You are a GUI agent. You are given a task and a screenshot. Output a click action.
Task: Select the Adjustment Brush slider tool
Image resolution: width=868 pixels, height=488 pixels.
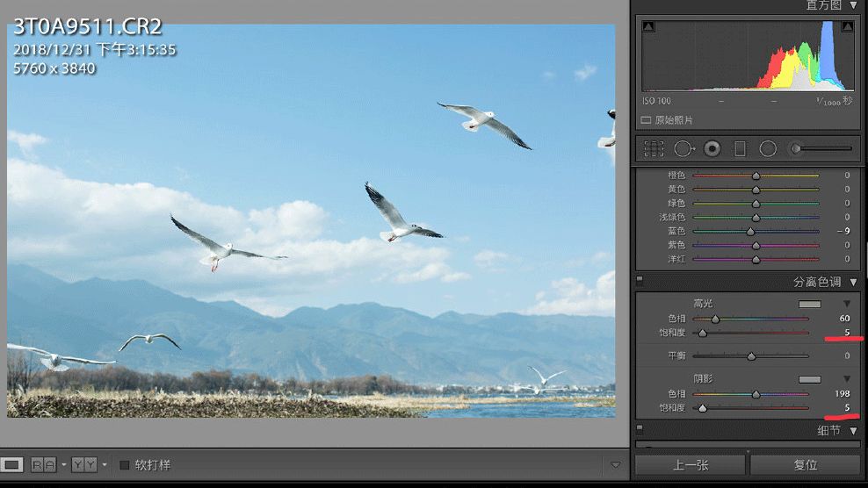point(821,148)
